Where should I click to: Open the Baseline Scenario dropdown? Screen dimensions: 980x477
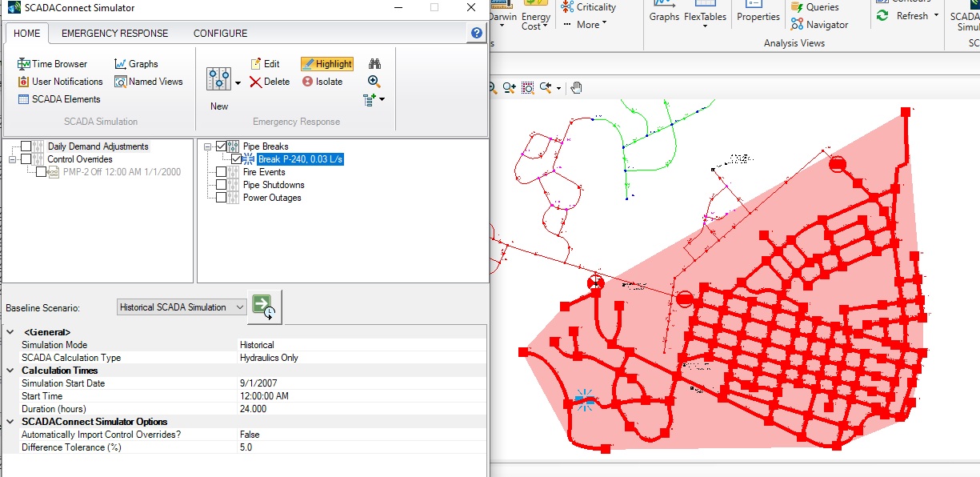click(x=240, y=307)
